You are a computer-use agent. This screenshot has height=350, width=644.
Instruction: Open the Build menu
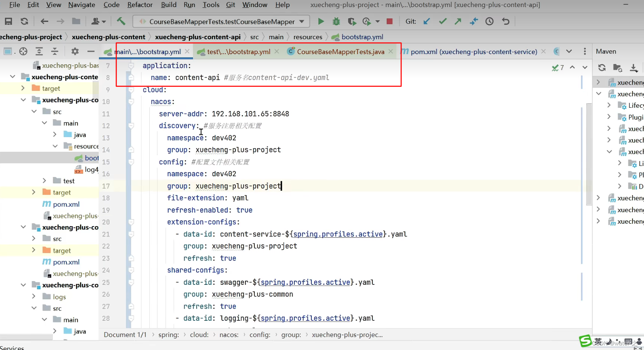tap(169, 5)
